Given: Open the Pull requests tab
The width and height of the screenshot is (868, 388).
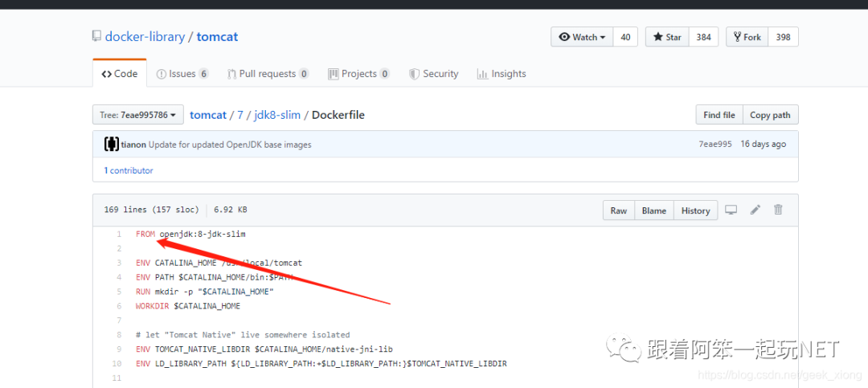Looking at the screenshot, I should (x=268, y=74).
